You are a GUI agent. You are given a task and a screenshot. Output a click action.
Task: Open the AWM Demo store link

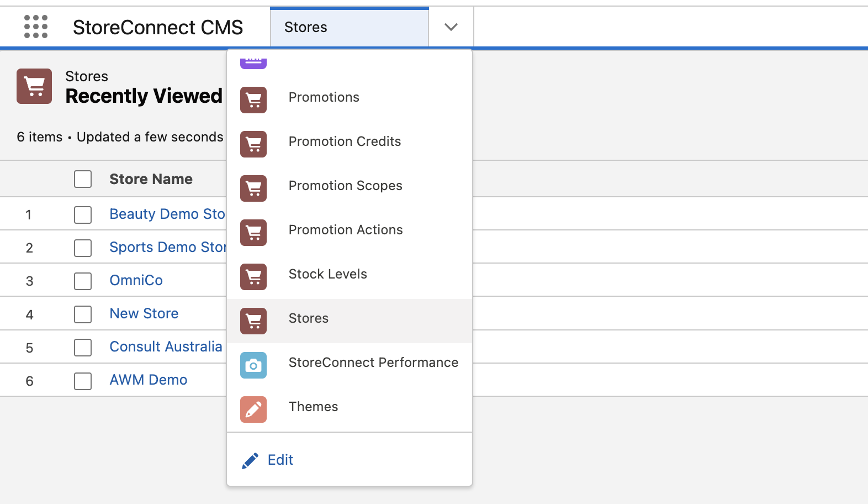149,380
